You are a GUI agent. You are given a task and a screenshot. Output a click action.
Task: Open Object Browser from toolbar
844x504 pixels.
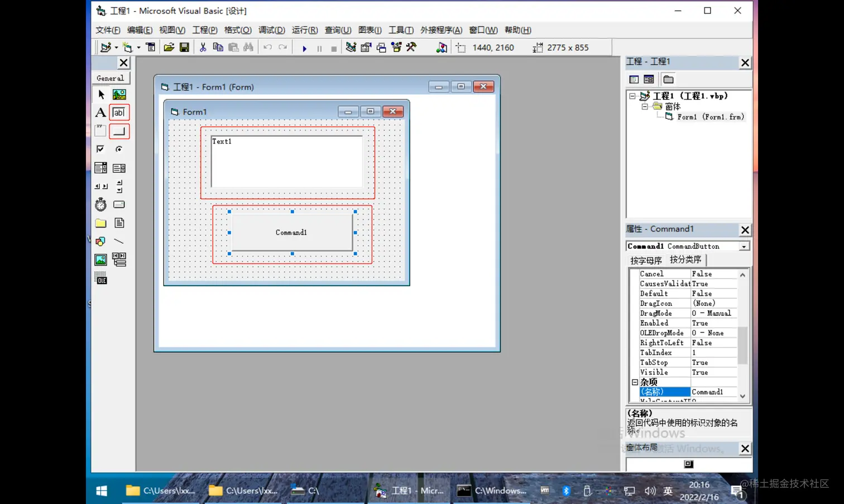point(396,47)
